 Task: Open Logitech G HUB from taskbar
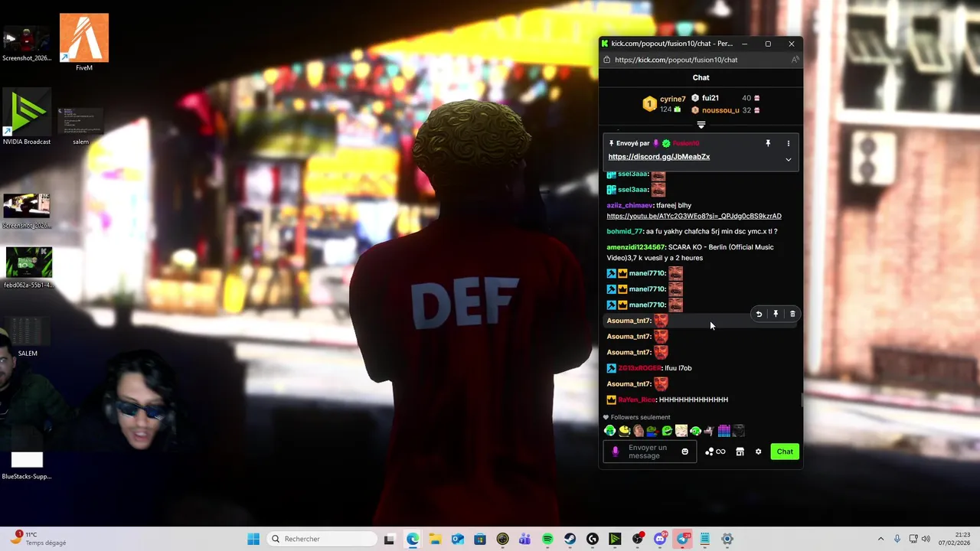(x=593, y=539)
